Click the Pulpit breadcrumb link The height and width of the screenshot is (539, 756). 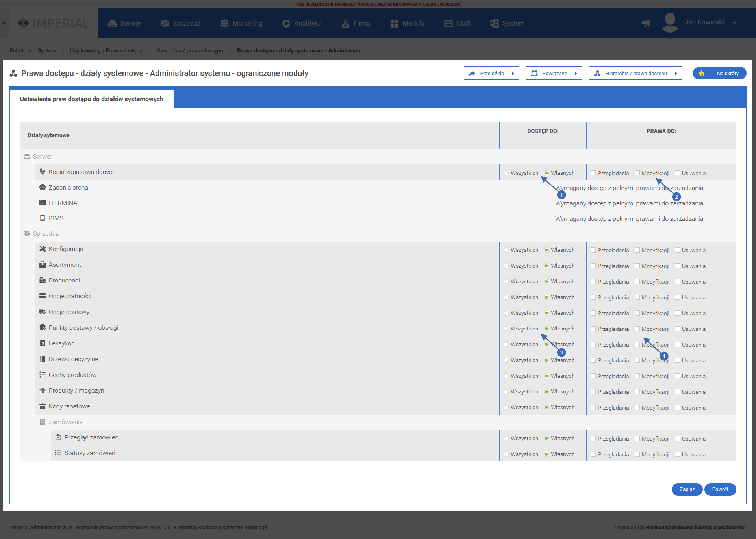(x=17, y=50)
